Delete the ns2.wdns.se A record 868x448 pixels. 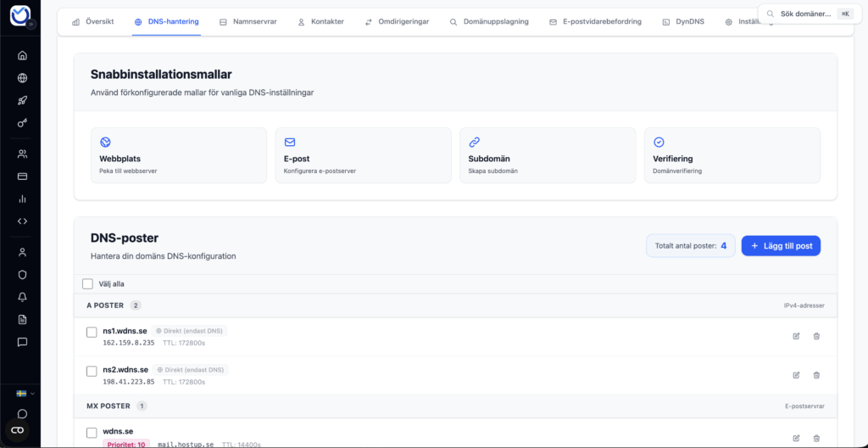coord(816,375)
